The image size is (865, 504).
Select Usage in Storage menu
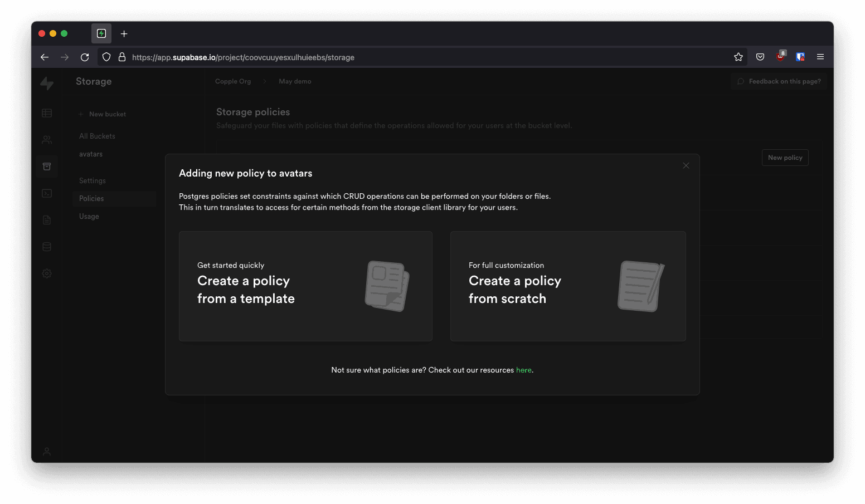click(89, 216)
